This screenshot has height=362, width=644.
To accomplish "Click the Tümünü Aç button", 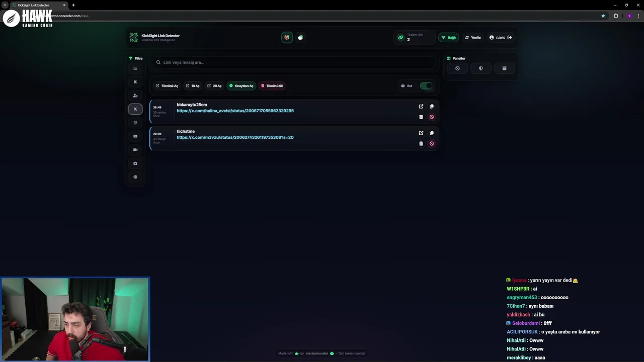I will click(x=167, y=86).
